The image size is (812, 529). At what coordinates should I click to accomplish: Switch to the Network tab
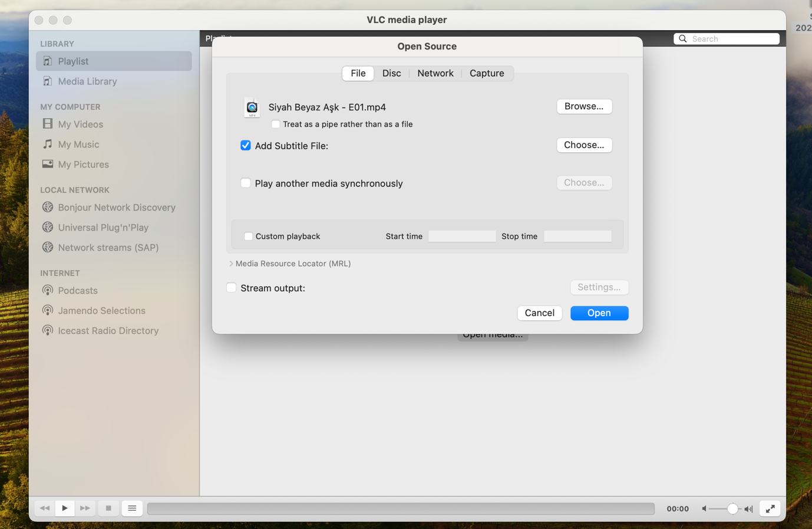[435, 73]
